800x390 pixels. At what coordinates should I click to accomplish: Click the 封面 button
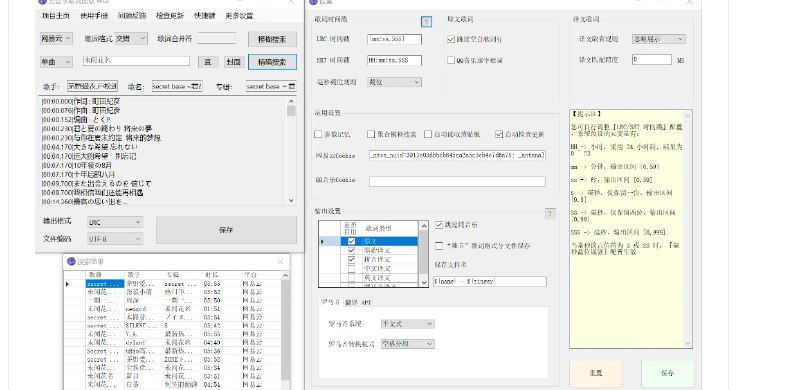(x=234, y=62)
